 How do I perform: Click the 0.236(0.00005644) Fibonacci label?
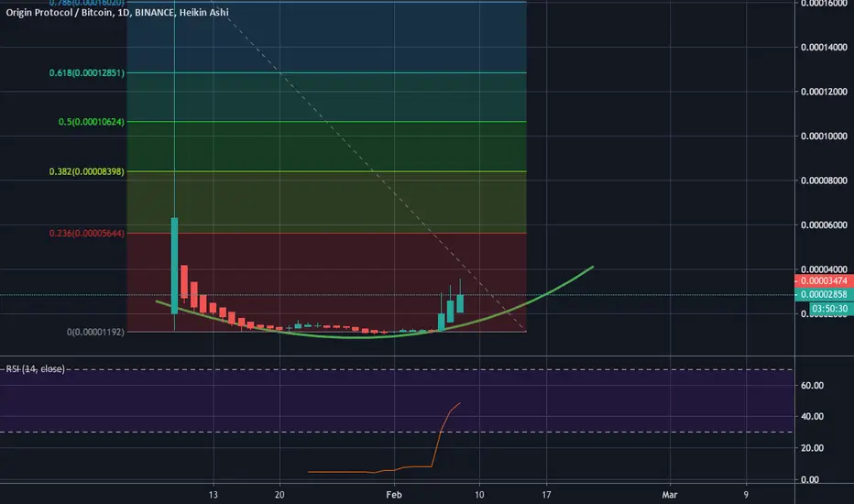tap(87, 233)
